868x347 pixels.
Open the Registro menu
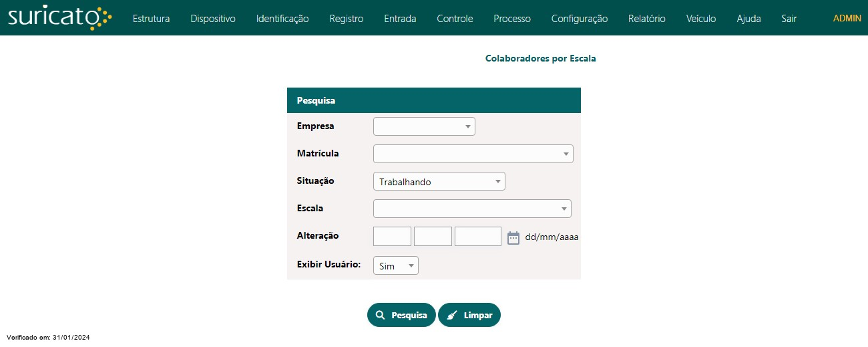347,19
